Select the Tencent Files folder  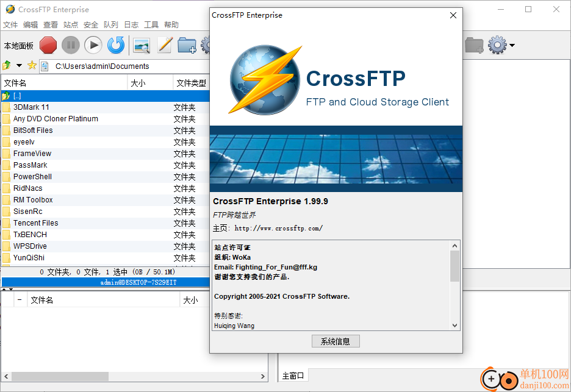[106, 223]
